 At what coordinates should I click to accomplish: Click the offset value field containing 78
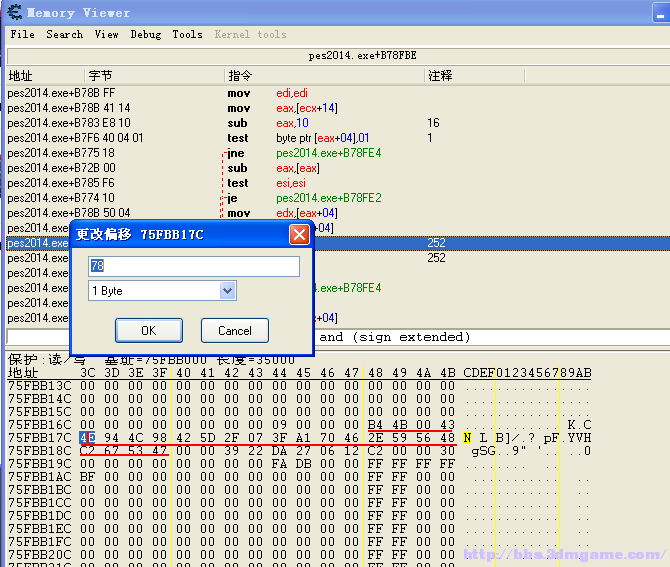(193, 266)
